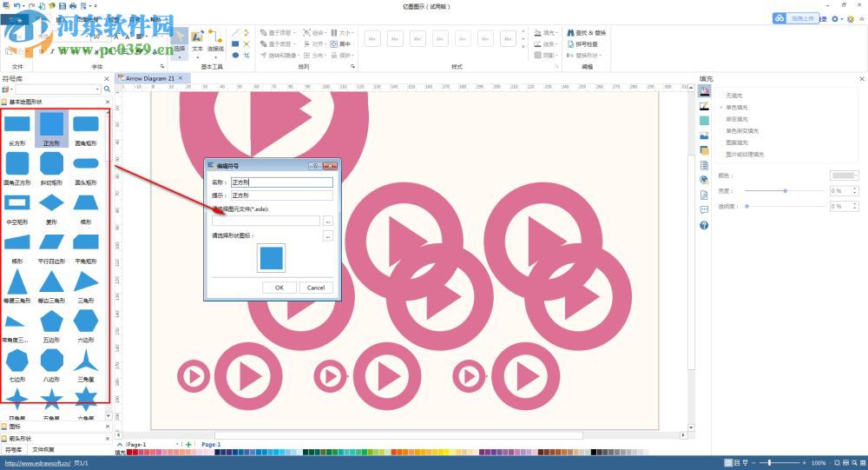Screen dimensions: 868x470
Task: Pick the 菱形 diamond shape
Action: coord(51,208)
